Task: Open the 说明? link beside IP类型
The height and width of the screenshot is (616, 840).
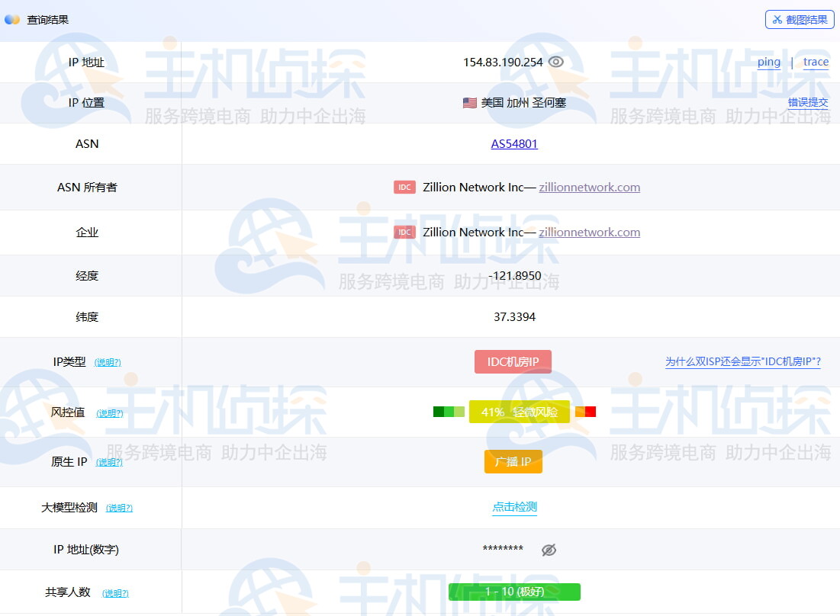Action: (108, 362)
